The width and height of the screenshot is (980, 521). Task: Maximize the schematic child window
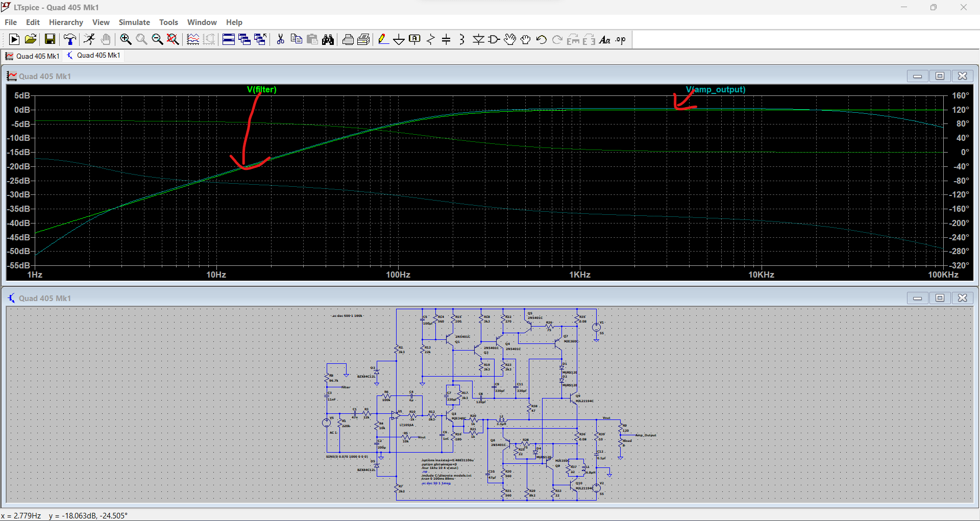pos(940,298)
